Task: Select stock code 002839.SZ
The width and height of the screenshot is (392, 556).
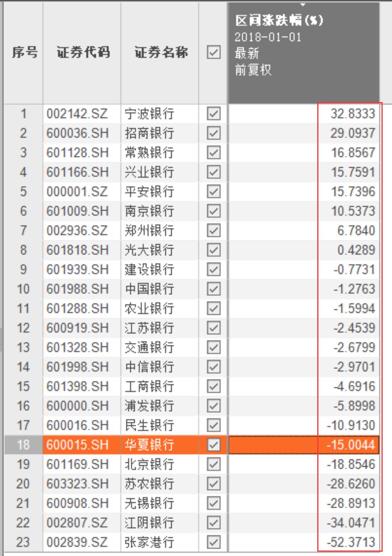Action: [77, 542]
